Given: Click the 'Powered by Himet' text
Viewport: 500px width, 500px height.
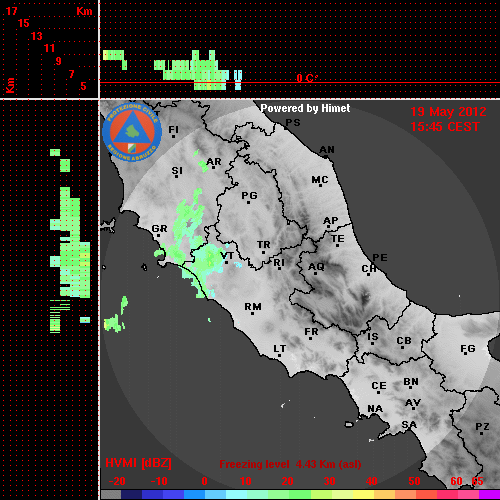Looking at the screenshot, I should pos(305,108).
